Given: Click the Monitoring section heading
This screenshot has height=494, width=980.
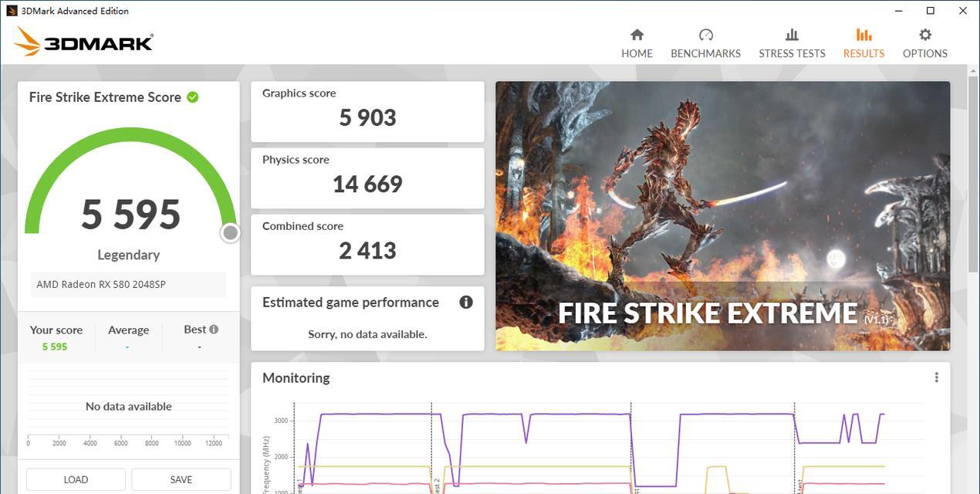Looking at the screenshot, I should [296, 377].
